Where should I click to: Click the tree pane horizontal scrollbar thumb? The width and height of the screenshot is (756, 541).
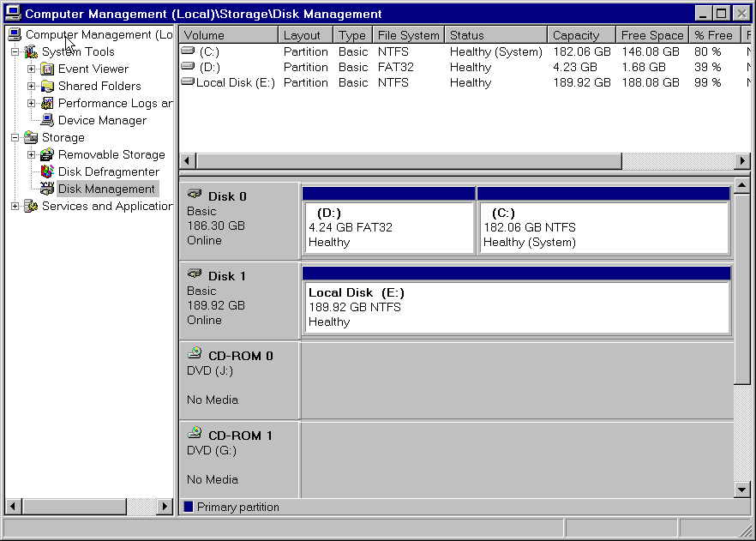pos(74,507)
